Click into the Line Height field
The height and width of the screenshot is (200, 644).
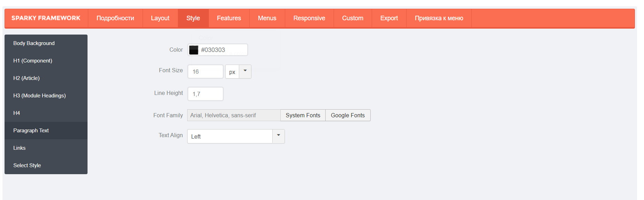[205, 94]
